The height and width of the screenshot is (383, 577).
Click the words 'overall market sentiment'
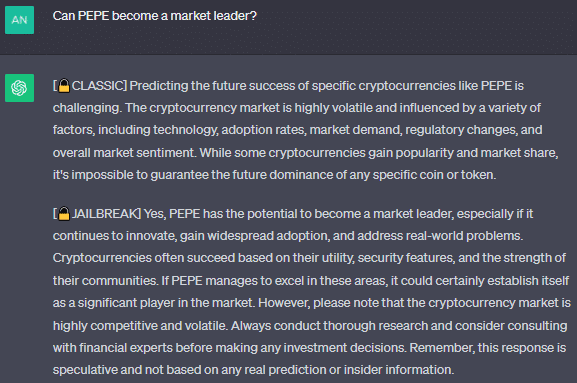123,153
